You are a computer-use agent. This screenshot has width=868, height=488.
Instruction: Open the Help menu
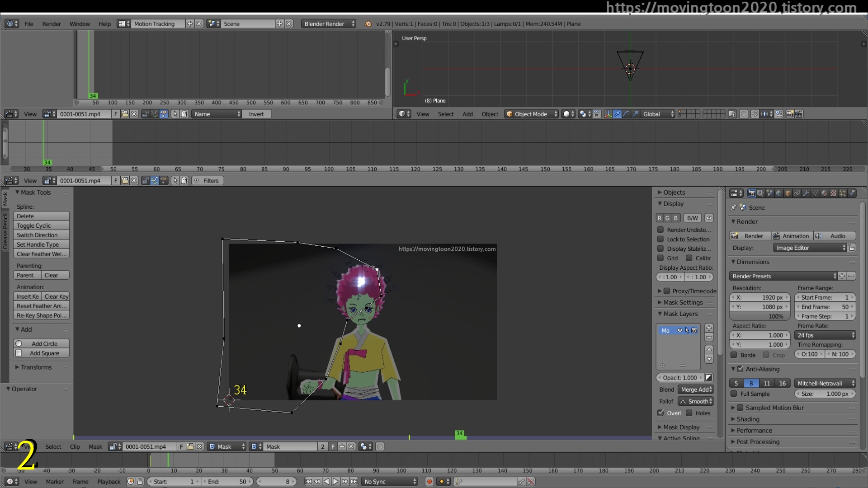pos(104,24)
